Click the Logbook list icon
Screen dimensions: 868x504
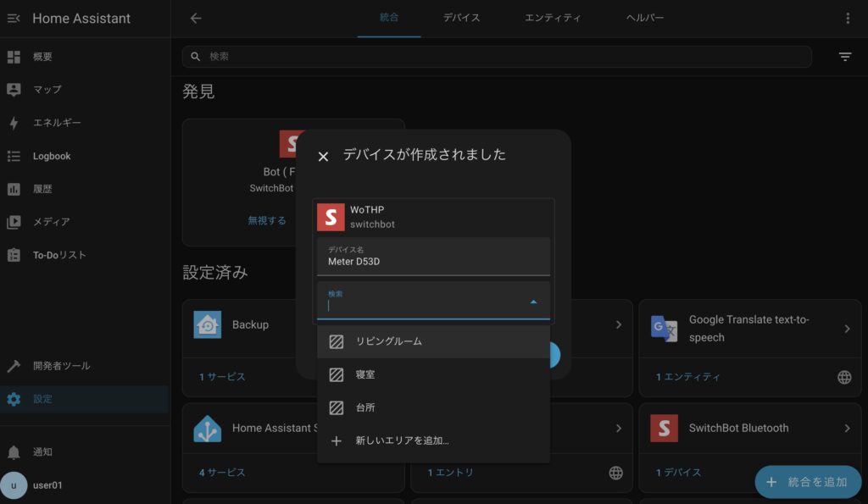pyautogui.click(x=14, y=156)
